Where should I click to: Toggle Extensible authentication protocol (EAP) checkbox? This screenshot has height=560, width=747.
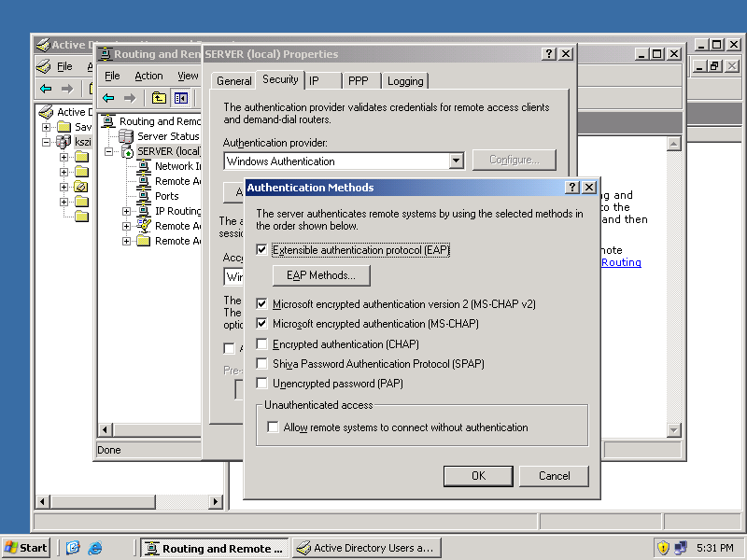pos(261,249)
